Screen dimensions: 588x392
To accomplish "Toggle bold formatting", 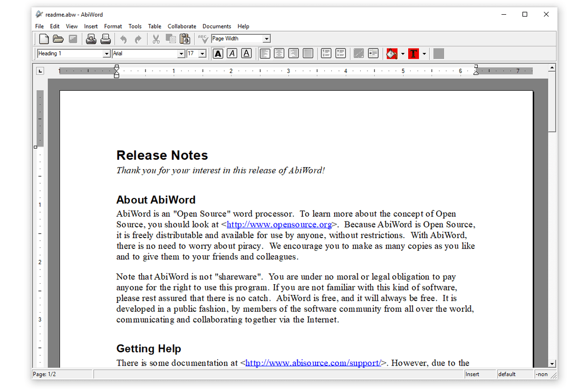I will pyautogui.click(x=218, y=53).
